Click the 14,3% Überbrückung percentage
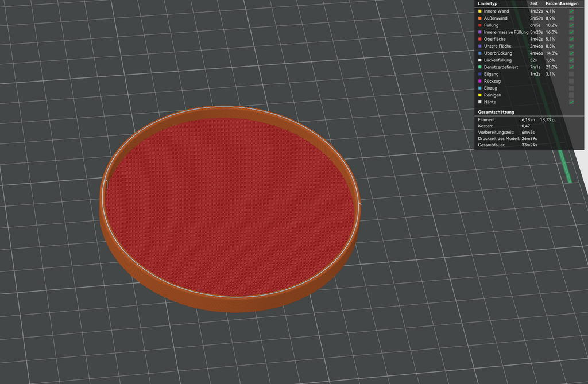This screenshot has width=588, height=384. [551, 53]
